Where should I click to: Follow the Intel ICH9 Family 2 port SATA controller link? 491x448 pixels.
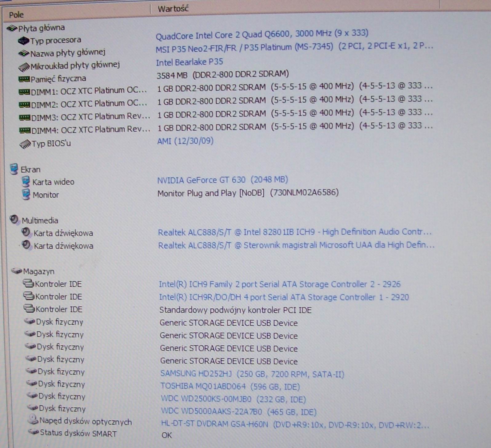click(x=280, y=284)
